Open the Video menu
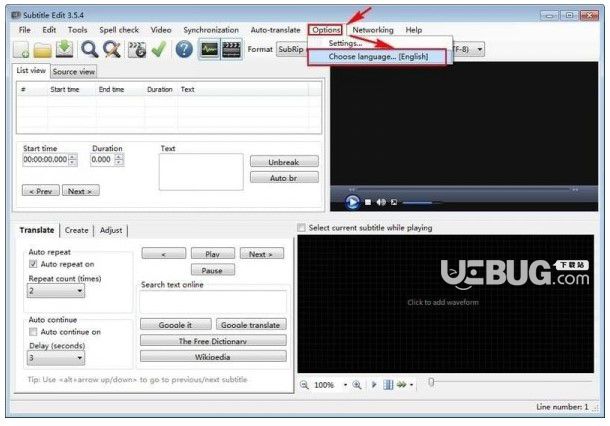This screenshot has height=426, width=610. pos(161,30)
